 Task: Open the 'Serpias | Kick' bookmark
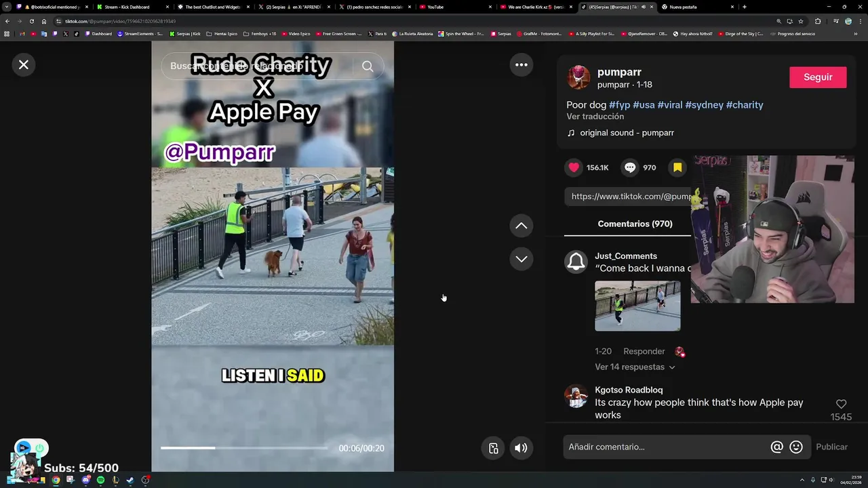pos(185,34)
